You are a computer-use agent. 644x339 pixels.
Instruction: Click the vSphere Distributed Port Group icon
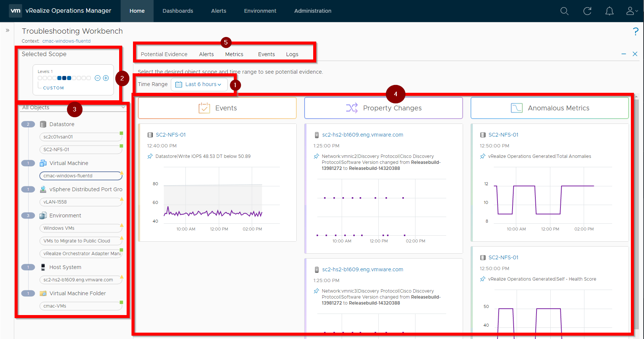click(43, 189)
